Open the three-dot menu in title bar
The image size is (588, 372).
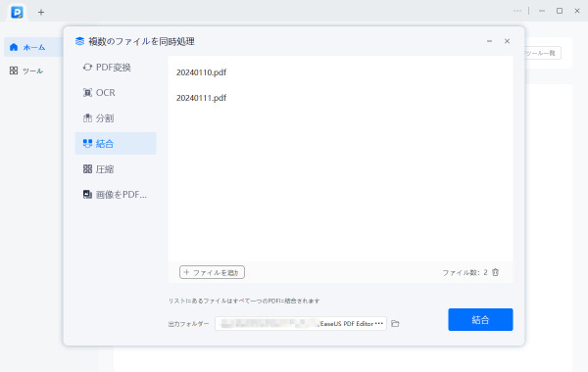517,11
